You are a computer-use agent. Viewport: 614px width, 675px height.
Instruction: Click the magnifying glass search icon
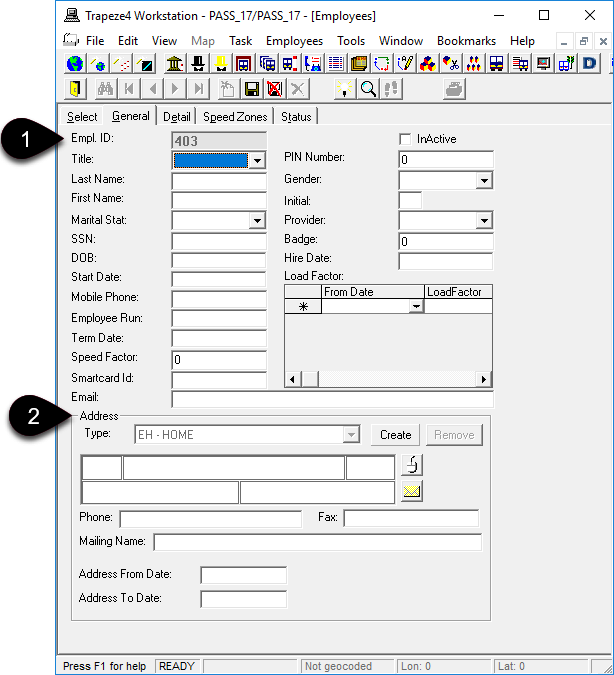click(368, 89)
